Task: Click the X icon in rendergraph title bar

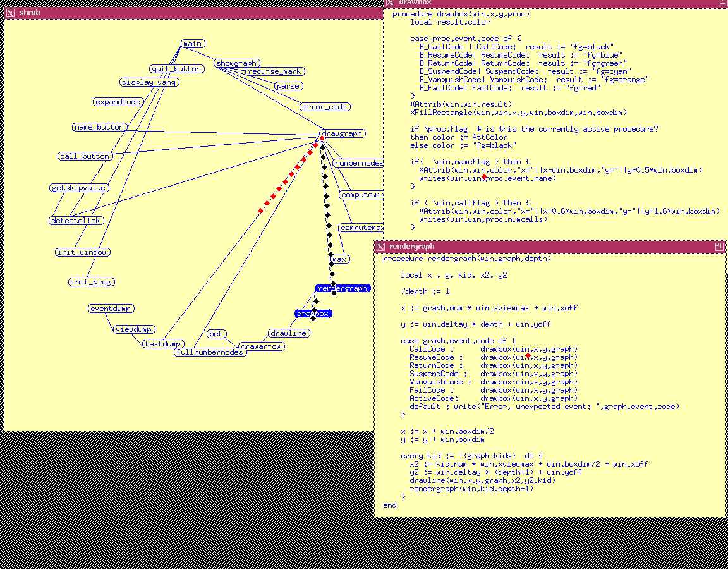Action: 380,246
